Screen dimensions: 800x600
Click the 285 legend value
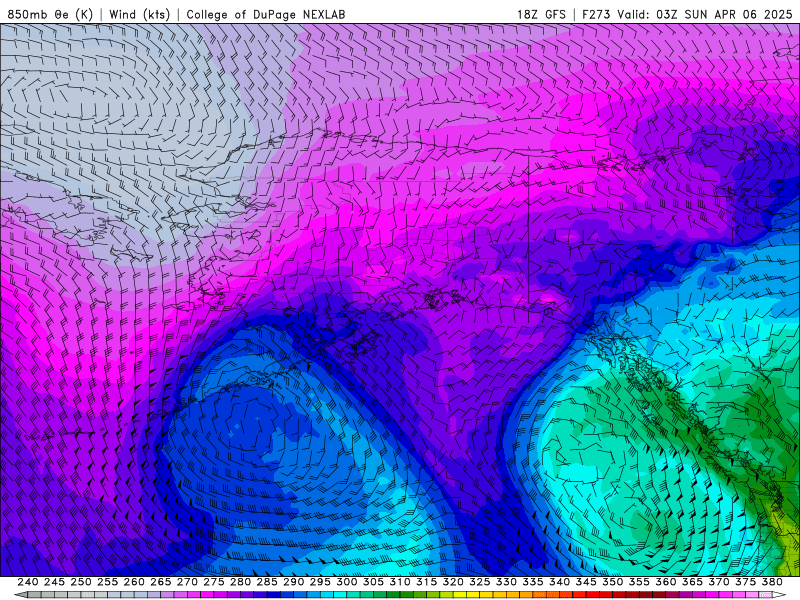(267, 582)
